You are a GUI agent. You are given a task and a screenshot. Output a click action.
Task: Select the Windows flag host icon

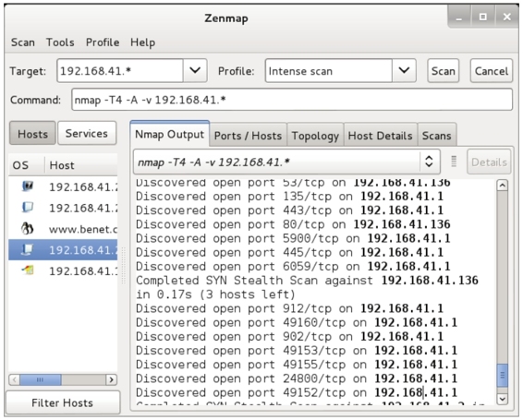tap(28, 270)
